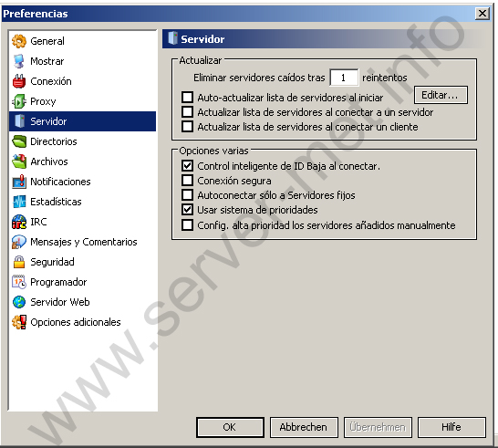Click the Abbrechen button
This screenshot has height=448, width=498.
point(304,427)
